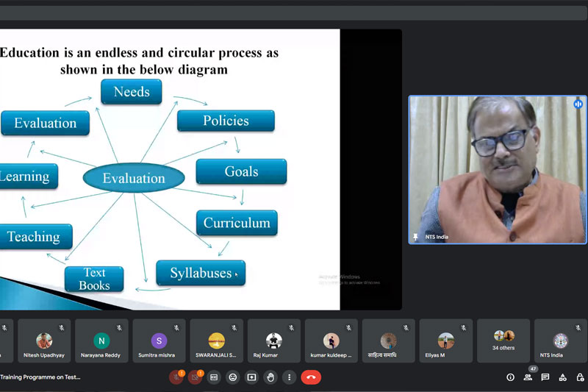This screenshot has height=392, width=588.
Task: Select Narayana Reddy's participant tile
Action: [x=101, y=341]
